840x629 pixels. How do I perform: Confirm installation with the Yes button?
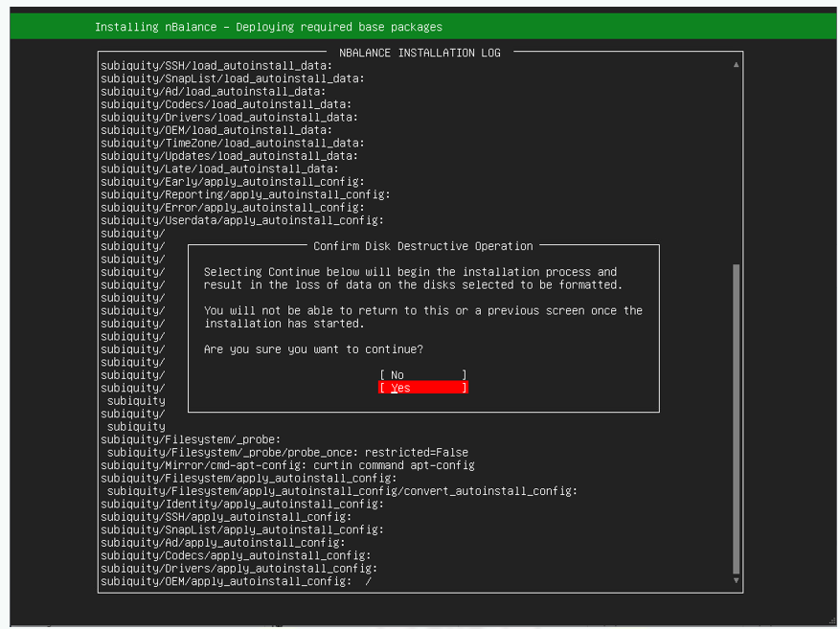click(x=422, y=388)
